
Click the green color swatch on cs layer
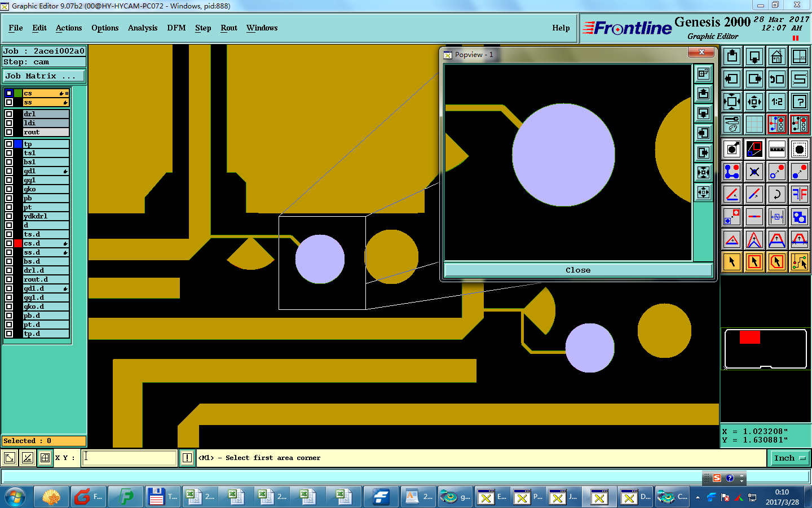click(x=18, y=93)
